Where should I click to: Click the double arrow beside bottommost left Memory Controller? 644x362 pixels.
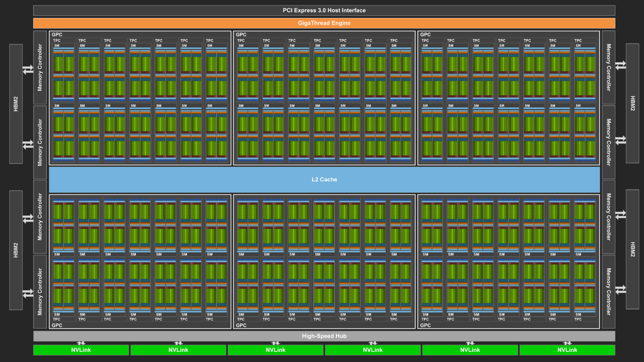28,294
